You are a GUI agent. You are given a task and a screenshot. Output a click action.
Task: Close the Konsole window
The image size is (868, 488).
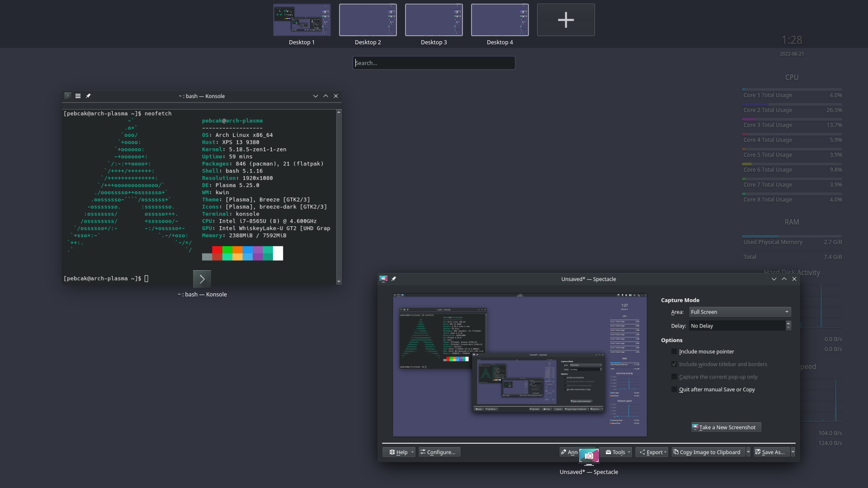click(336, 96)
